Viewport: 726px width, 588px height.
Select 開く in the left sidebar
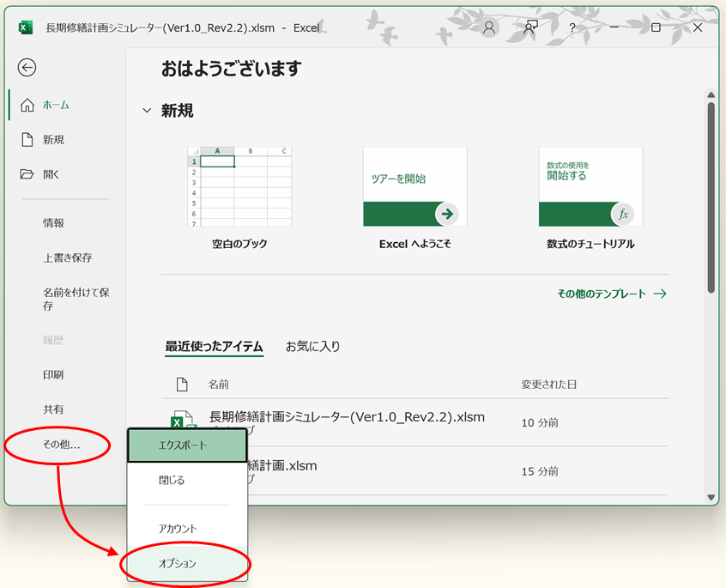pos(51,174)
